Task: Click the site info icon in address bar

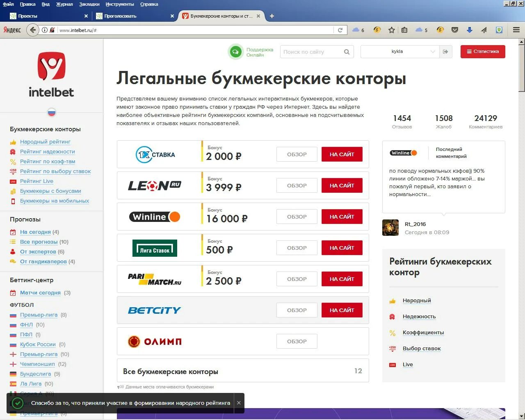Action: coord(45,30)
